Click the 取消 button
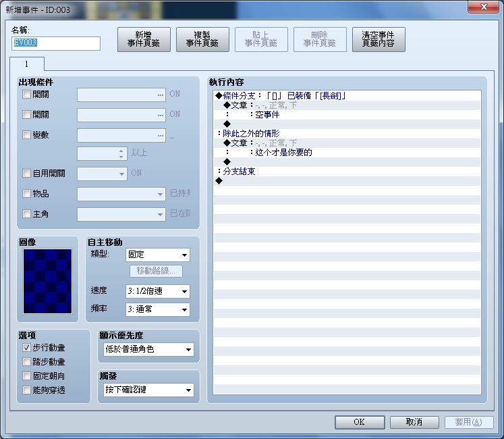504x439 pixels. point(414,422)
